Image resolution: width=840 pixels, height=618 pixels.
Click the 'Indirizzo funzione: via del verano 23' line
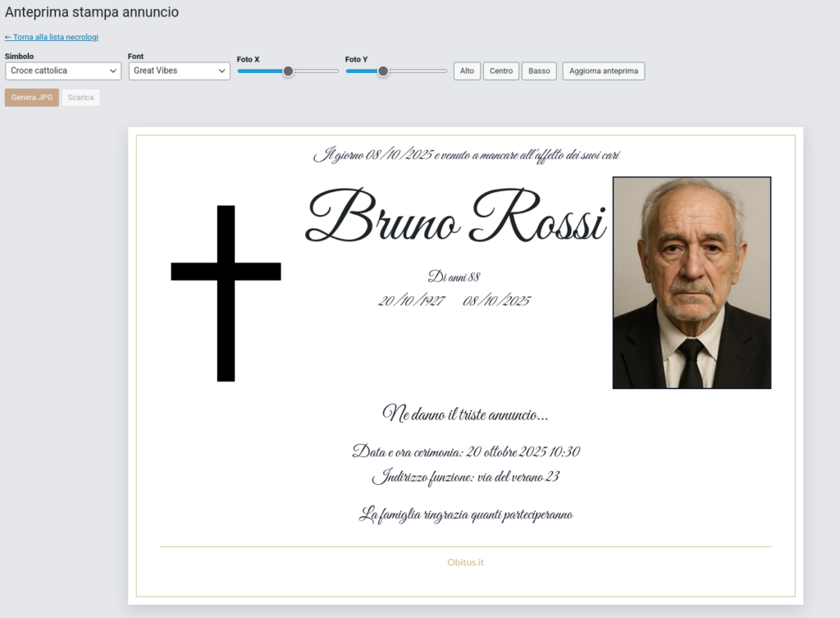(466, 477)
